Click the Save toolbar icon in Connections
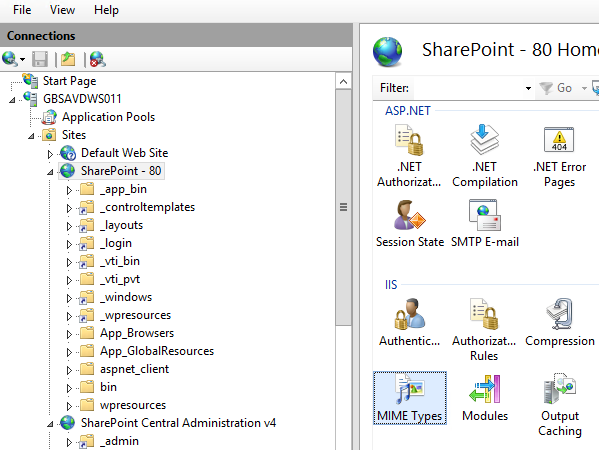 click(x=40, y=60)
